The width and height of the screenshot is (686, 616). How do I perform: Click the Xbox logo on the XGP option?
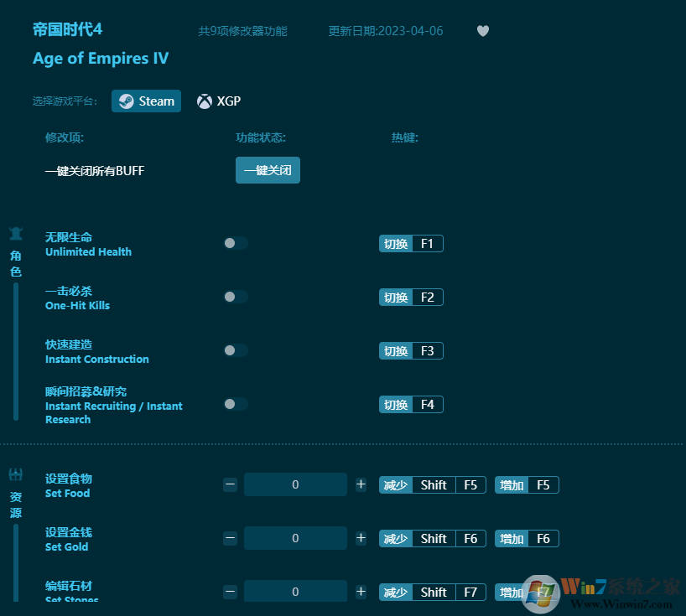click(204, 101)
